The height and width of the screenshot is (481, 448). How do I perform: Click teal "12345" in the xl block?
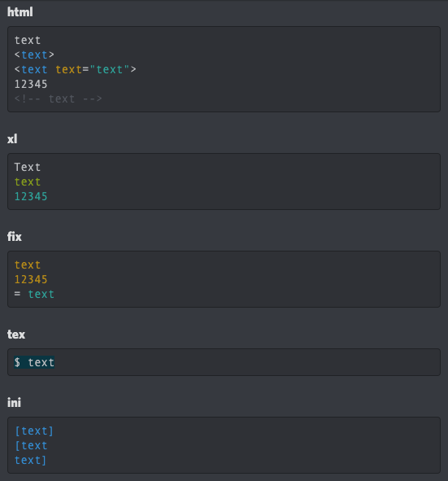click(31, 196)
